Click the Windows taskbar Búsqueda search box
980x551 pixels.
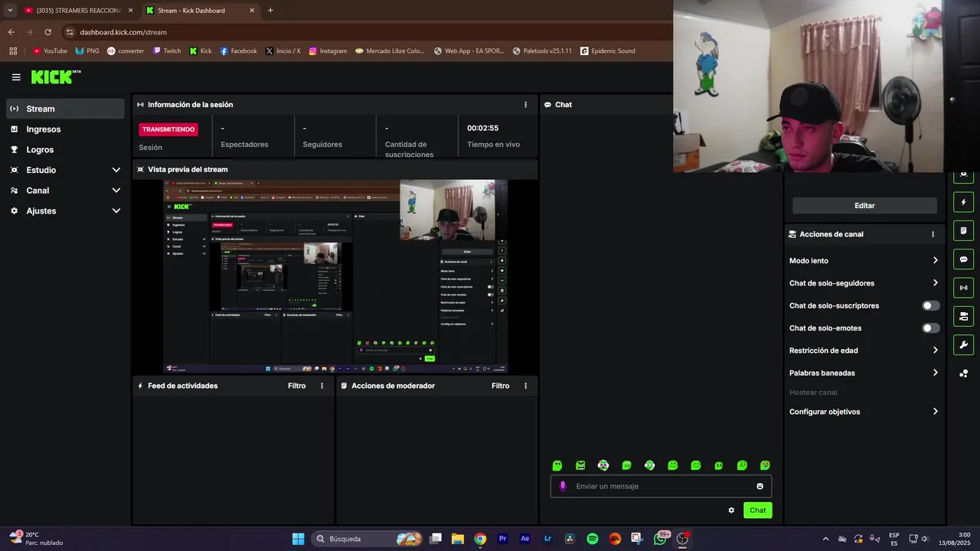(x=367, y=539)
